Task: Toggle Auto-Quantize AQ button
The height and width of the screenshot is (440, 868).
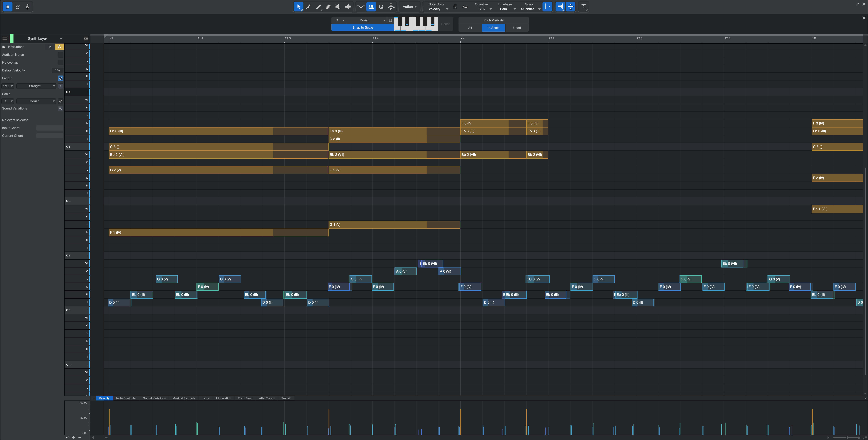Action: [x=465, y=7]
